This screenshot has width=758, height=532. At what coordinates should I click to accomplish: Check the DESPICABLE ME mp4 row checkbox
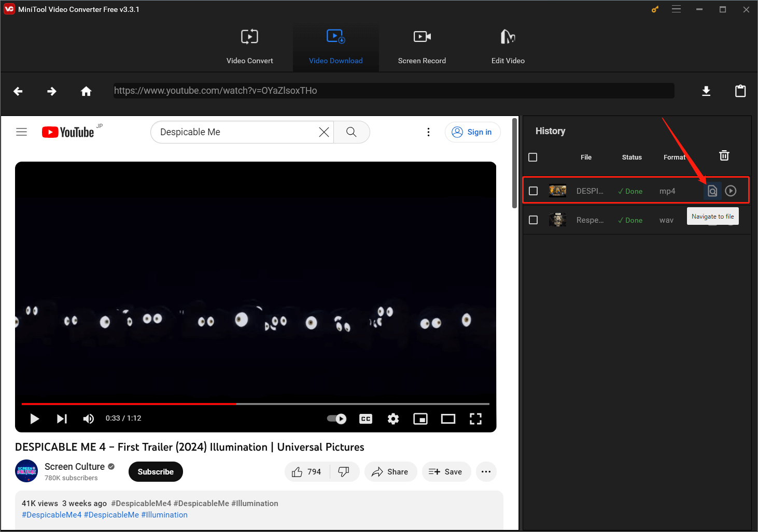click(533, 191)
